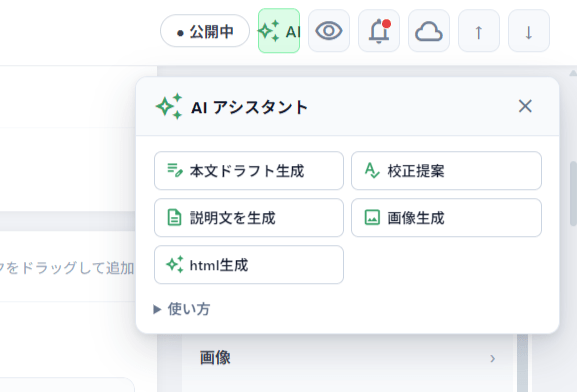Select 校正提案 option
Screen dimensions: 577x392
pyautogui.click(x=446, y=171)
